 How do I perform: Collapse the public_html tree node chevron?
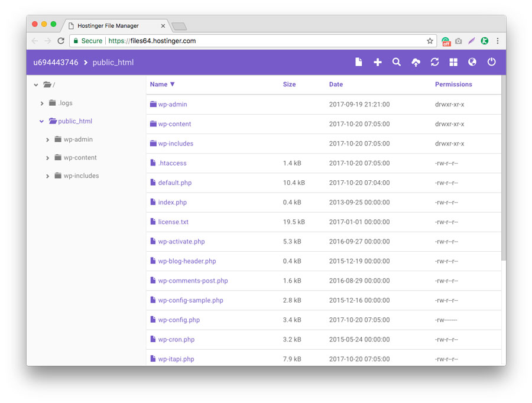tap(41, 121)
